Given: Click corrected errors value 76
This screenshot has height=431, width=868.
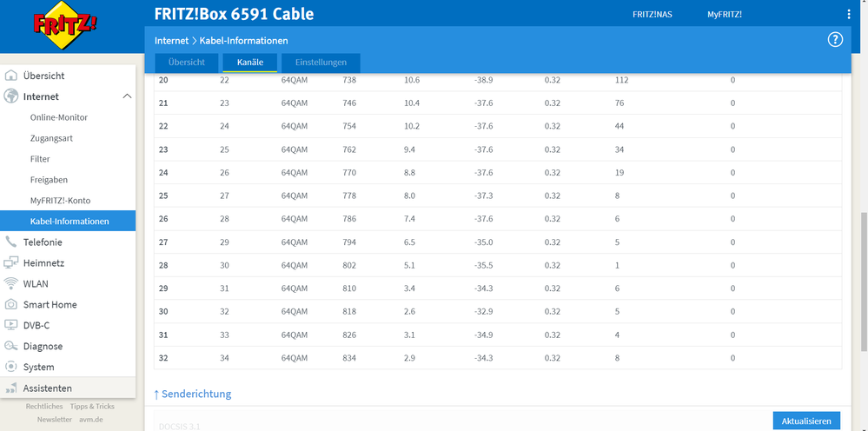Looking at the screenshot, I should (x=620, y=103).
